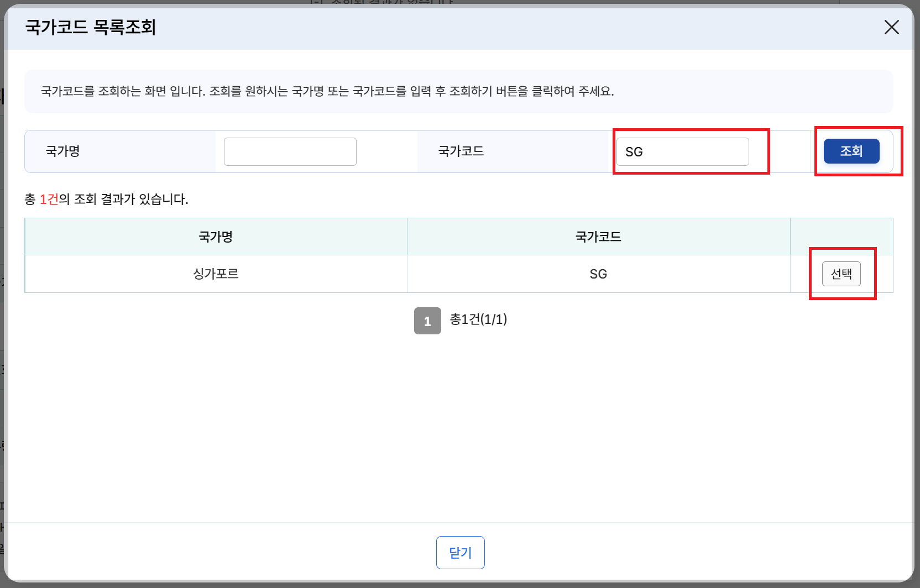Select page 1 in the pagination
This screenshot has height=588, width=920.
[427, 321]
